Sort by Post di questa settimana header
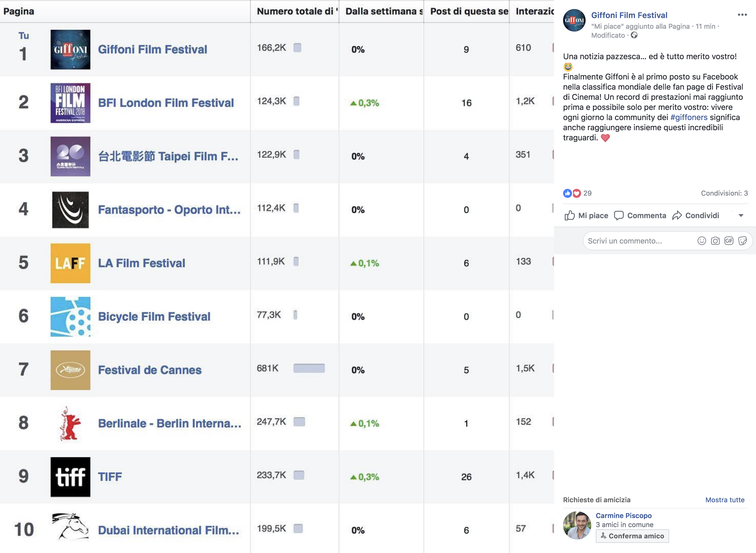The width and height of the screenshot is (756, 553). 469,11
